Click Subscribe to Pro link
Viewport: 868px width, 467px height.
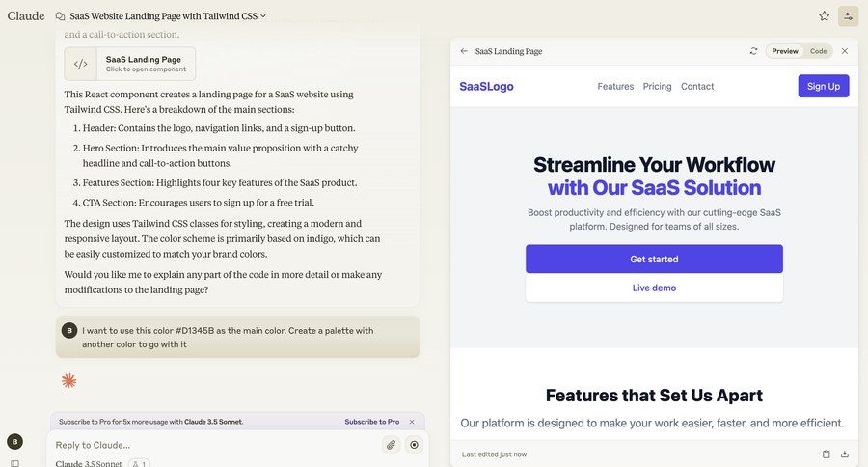(x=372, y=422)
